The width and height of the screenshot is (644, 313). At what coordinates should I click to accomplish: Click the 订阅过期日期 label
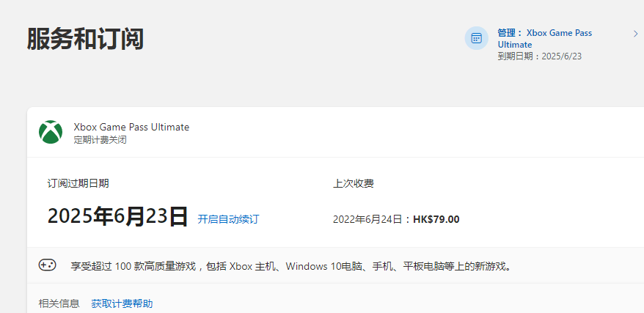78,183
